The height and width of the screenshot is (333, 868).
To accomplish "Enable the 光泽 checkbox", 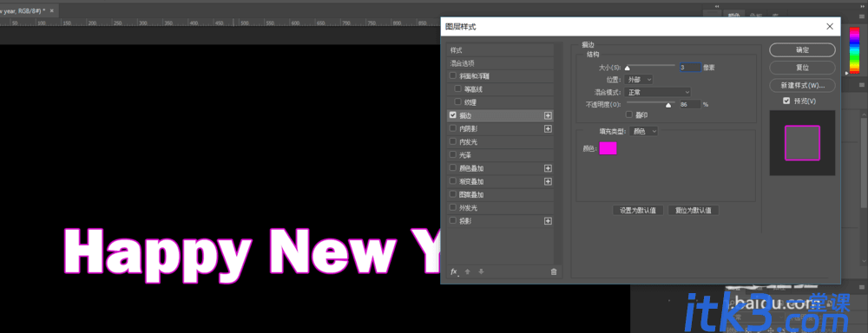I will [453, 155].
